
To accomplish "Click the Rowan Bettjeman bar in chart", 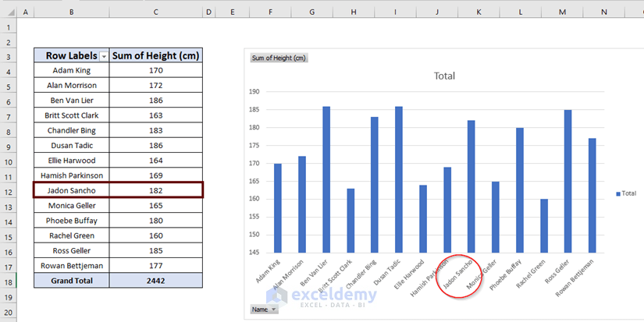I will [592, 196].
